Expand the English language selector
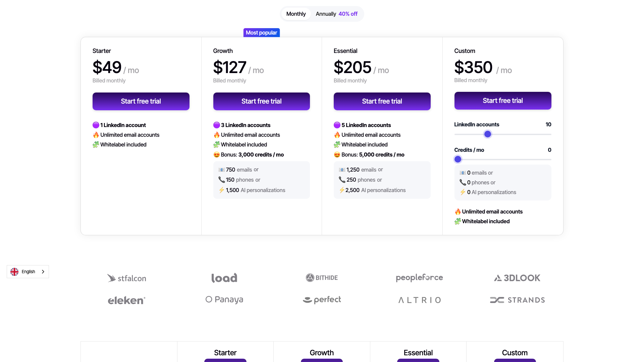Screen dimensions: 644x362 (x=28, y=271)
